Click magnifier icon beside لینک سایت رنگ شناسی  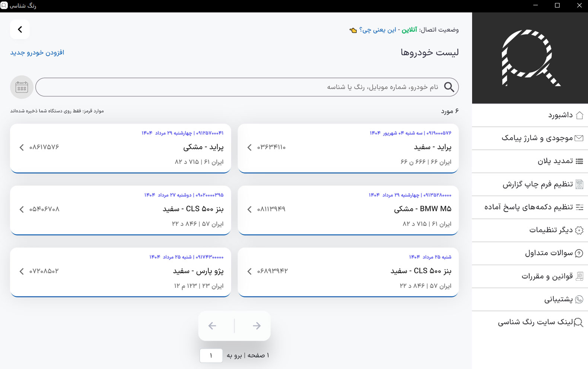578,322
